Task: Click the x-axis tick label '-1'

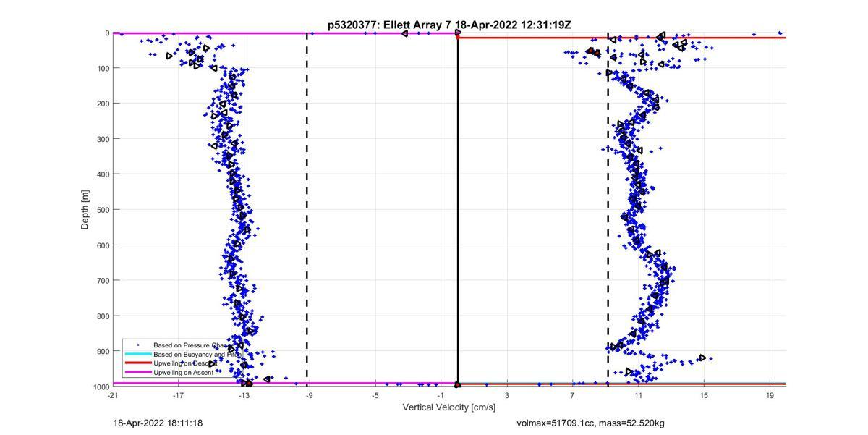Action: tap(441, 395)
